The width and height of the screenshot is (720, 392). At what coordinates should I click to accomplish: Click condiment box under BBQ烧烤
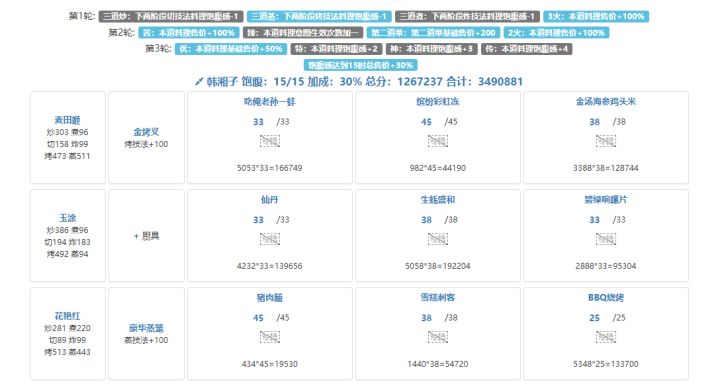click(606, 337)
